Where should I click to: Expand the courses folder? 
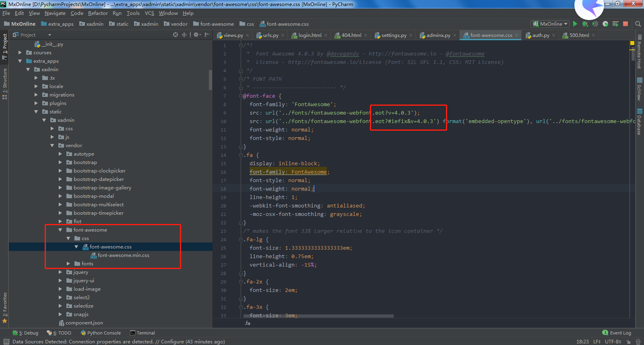click(x=20, y=53)
